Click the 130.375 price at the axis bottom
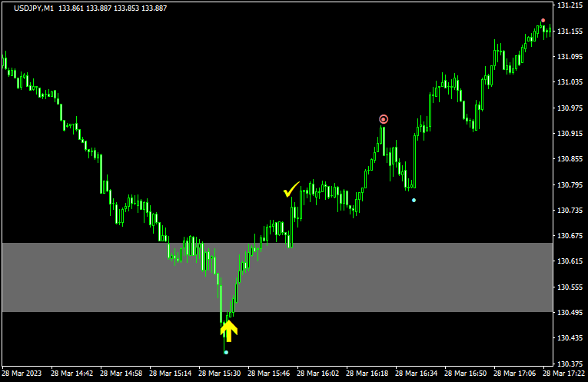Screen dimensions: 588x382 click(569, 364)
